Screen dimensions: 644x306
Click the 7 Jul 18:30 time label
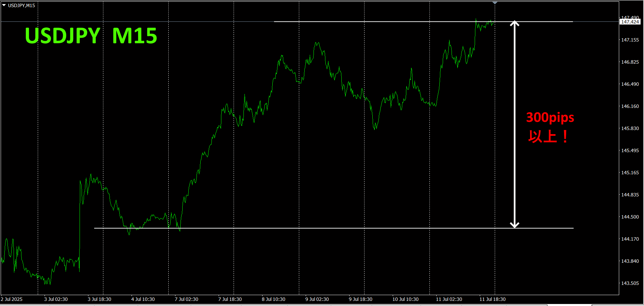(230, 299)
